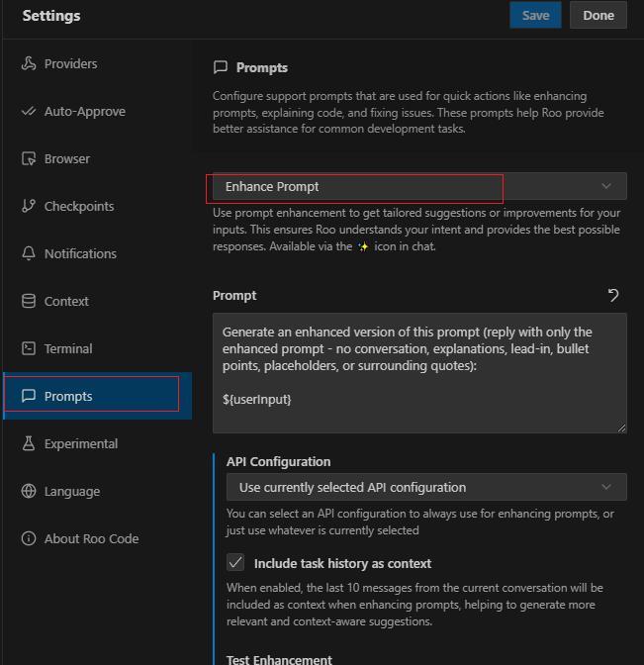Click the Prompt field label
The width and height of the screenshot is (644, 665).
point(234,296)
